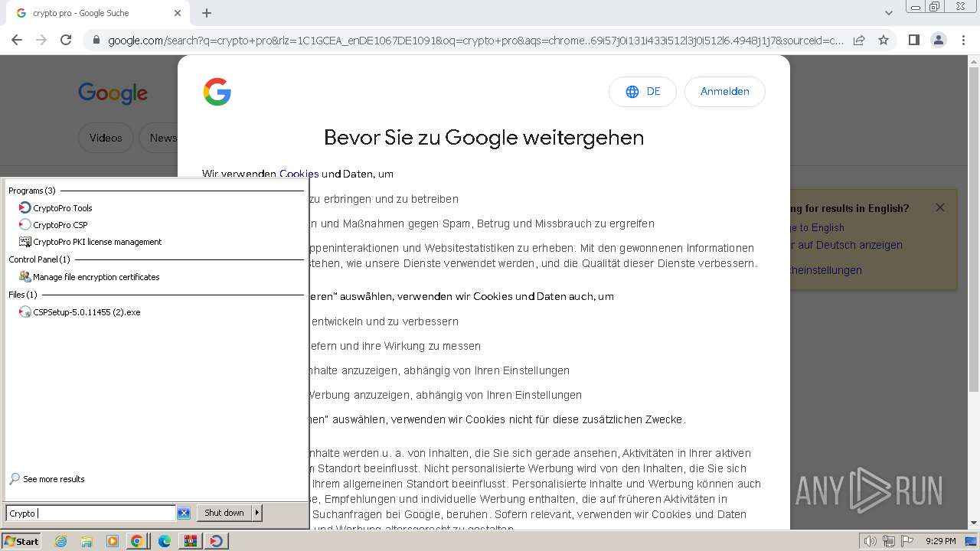The width and height of the screenshot is (980, 551).
Task: Click the Google logo on search page
Action: click(113, 93)
